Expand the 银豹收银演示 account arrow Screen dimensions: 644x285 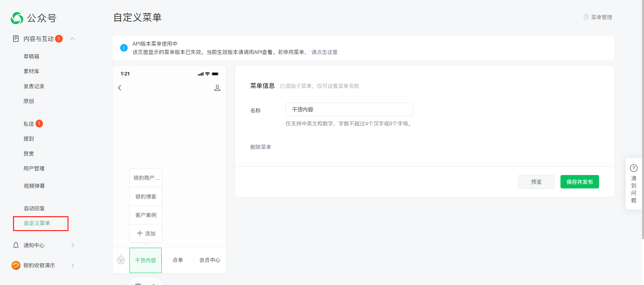[x=73, y=265]
